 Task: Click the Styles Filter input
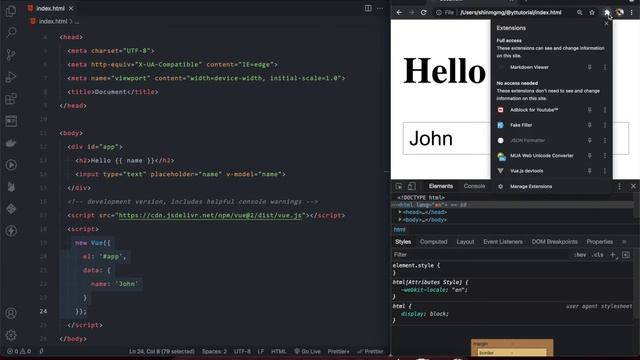[480, 255]
